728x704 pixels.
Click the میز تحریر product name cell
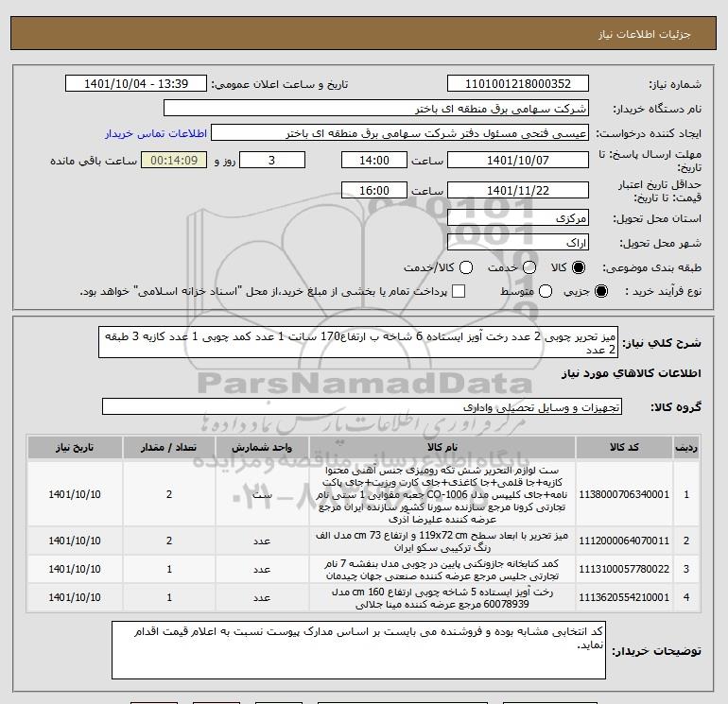pyautogui.click(x=442, y=541)
